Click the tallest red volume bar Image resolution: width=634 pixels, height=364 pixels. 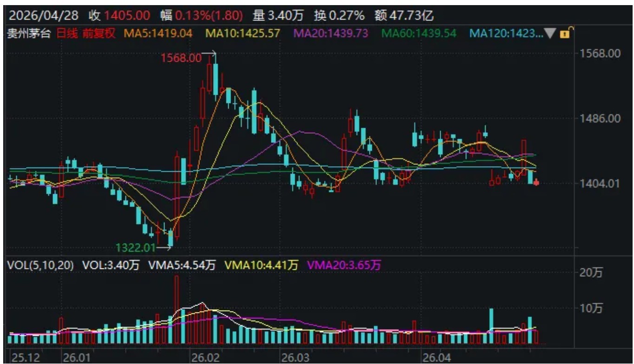click(x=177, y=310)
